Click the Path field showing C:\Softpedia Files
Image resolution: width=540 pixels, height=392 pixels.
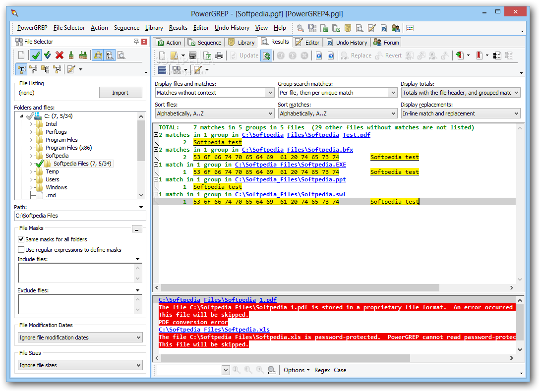pos(80,216)
